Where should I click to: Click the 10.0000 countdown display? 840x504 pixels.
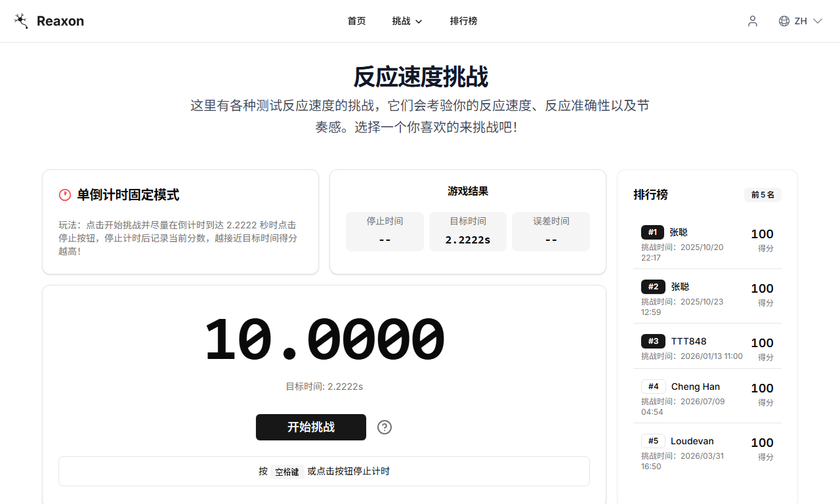click(x=324, y=340)
